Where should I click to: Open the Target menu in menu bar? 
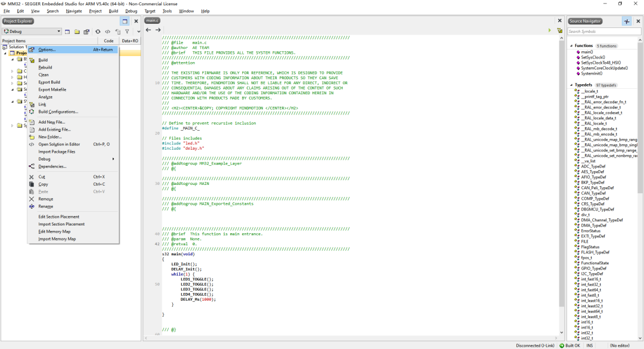point(150,11)
